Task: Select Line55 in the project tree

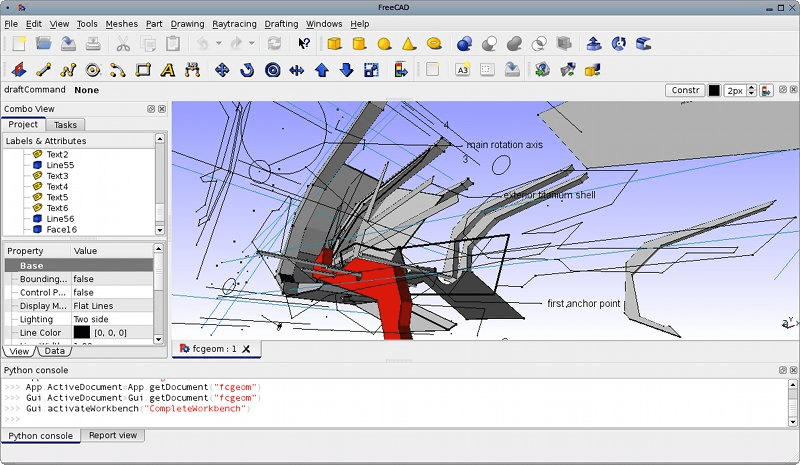Action: point(60,165)
